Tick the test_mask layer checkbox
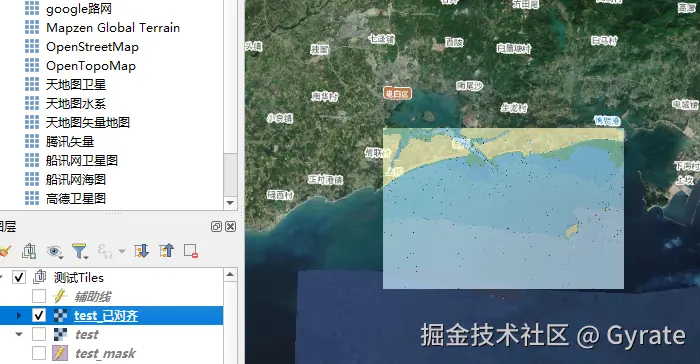Viewport: 700px width, 364px height. [x=39, y=353]
